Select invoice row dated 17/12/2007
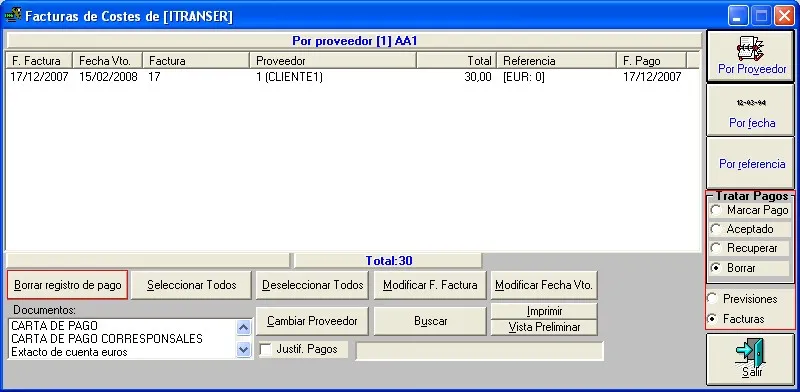The width and height of the screenshot is (800, 392). (352, 77)
